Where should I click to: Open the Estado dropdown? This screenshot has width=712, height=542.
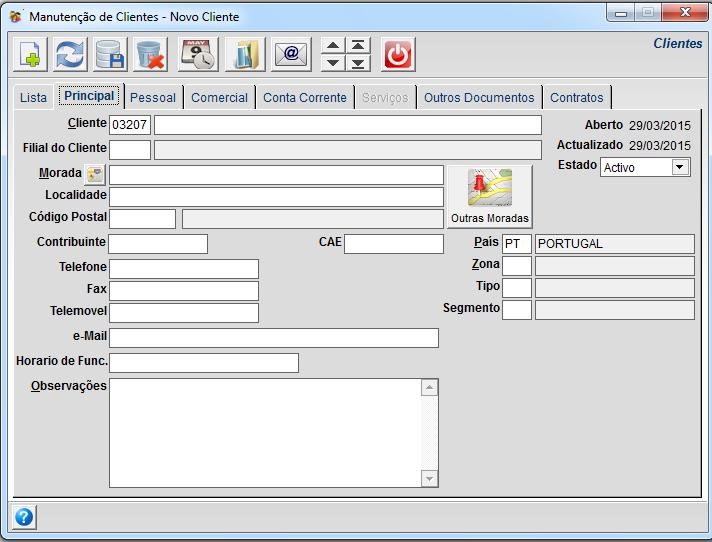click(x=680, y=167)
